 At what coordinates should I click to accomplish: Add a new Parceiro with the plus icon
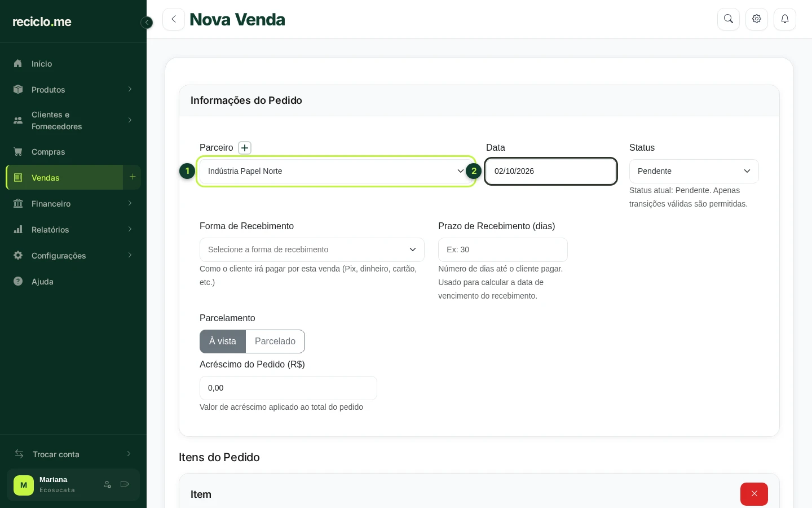245,148
